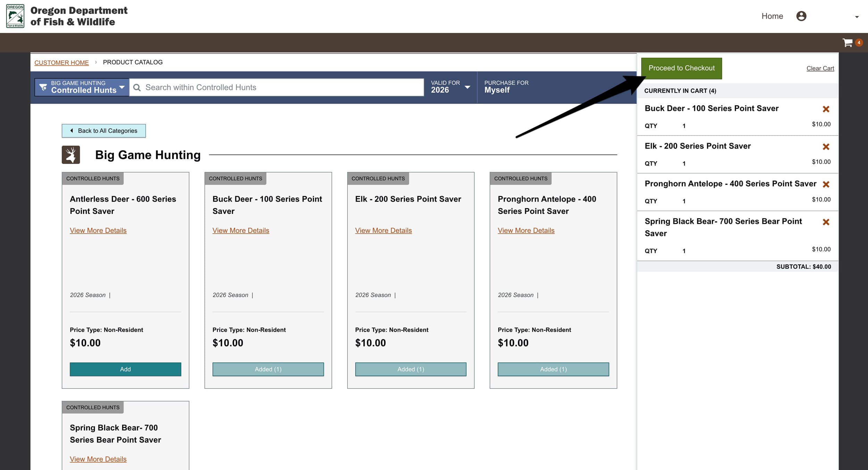Click the search magnifier icon

pos(137,88)
